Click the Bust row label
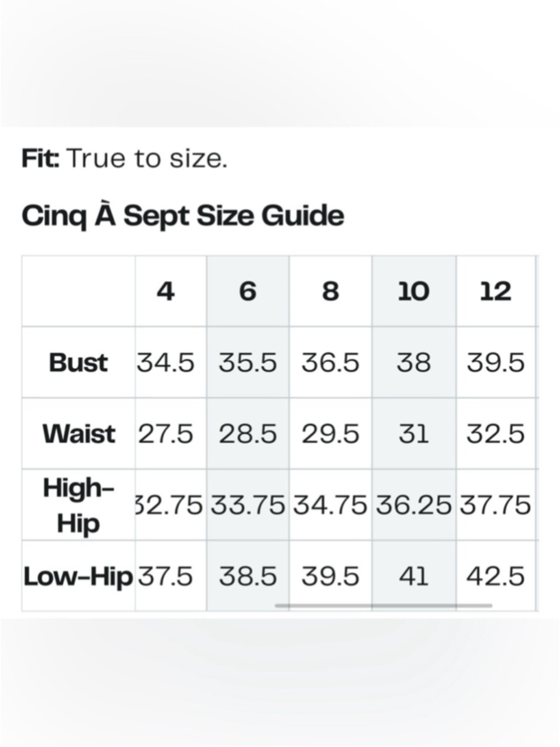 coord(78,363)
